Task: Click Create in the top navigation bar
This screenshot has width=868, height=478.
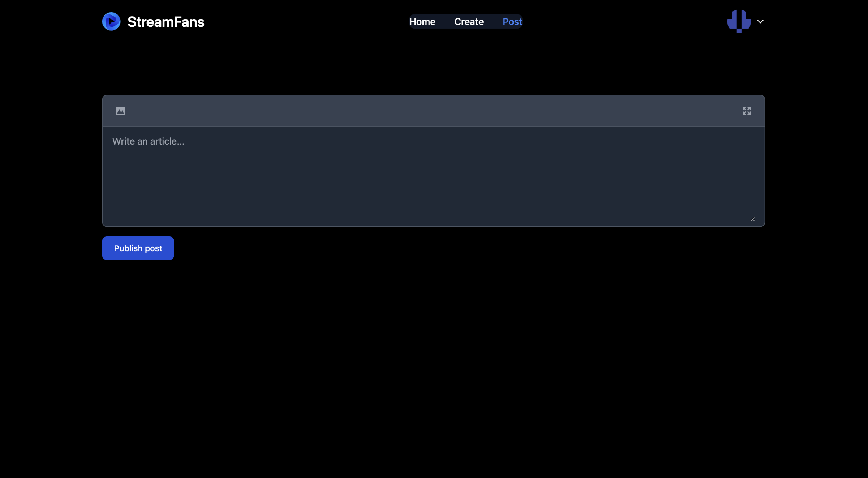Action: (469, 22)
